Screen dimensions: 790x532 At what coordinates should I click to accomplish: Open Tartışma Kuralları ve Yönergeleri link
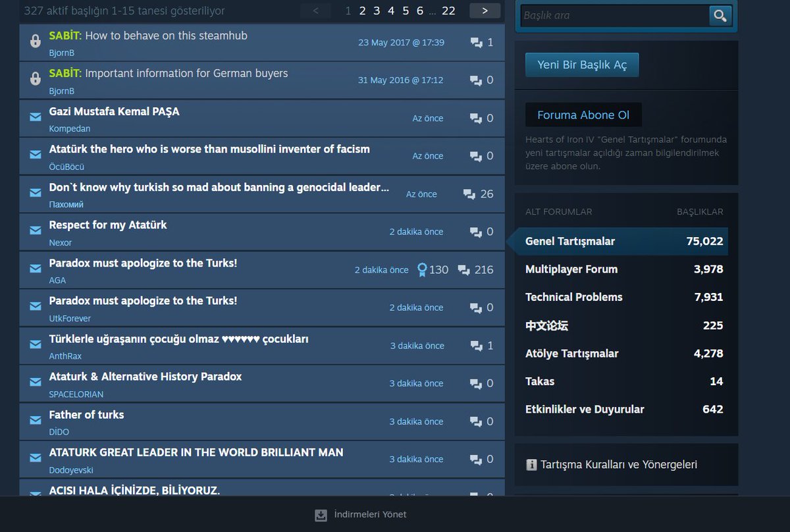click(x=619, y=464)
